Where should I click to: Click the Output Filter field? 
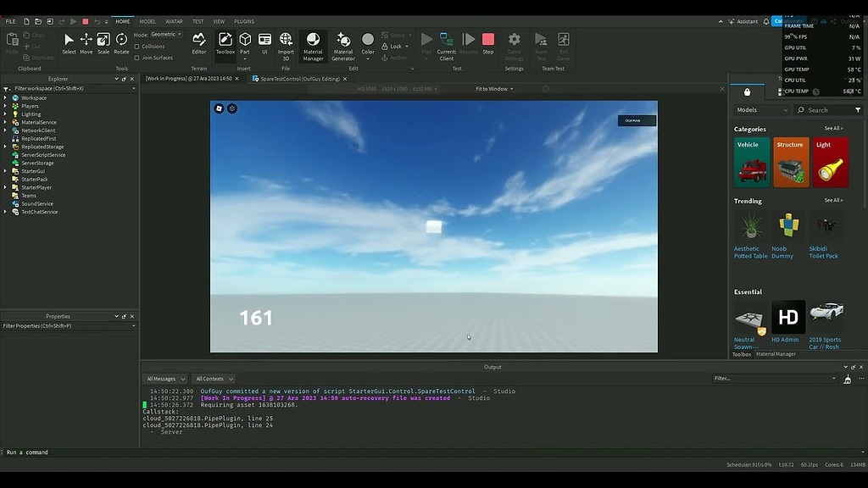pos(775,379)
